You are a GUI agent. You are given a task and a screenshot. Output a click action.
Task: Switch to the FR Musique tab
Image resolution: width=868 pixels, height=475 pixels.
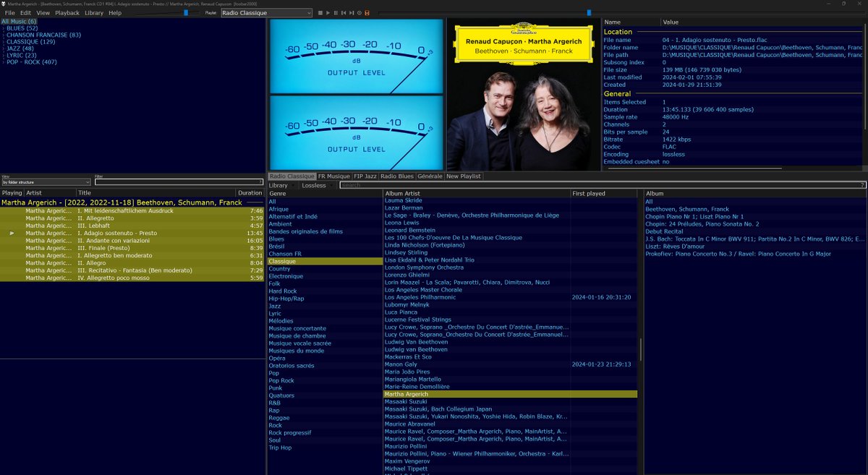(x=334, y=176)
